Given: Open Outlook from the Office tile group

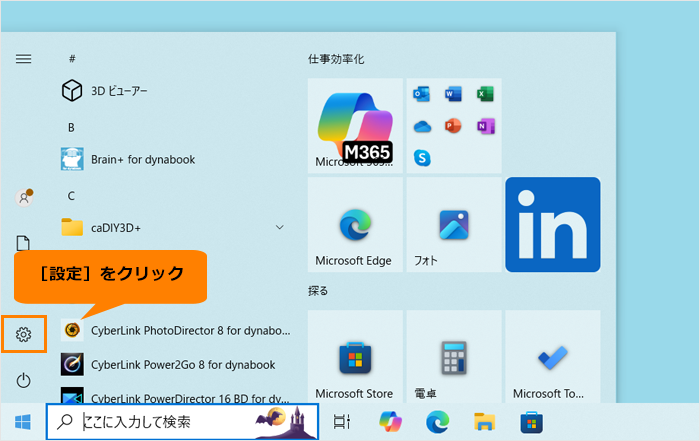Looking at the screenshot, I should click(421, 94).
